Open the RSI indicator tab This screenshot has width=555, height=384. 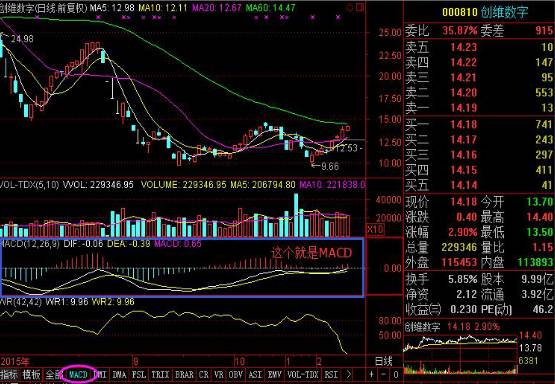[331, 374]
